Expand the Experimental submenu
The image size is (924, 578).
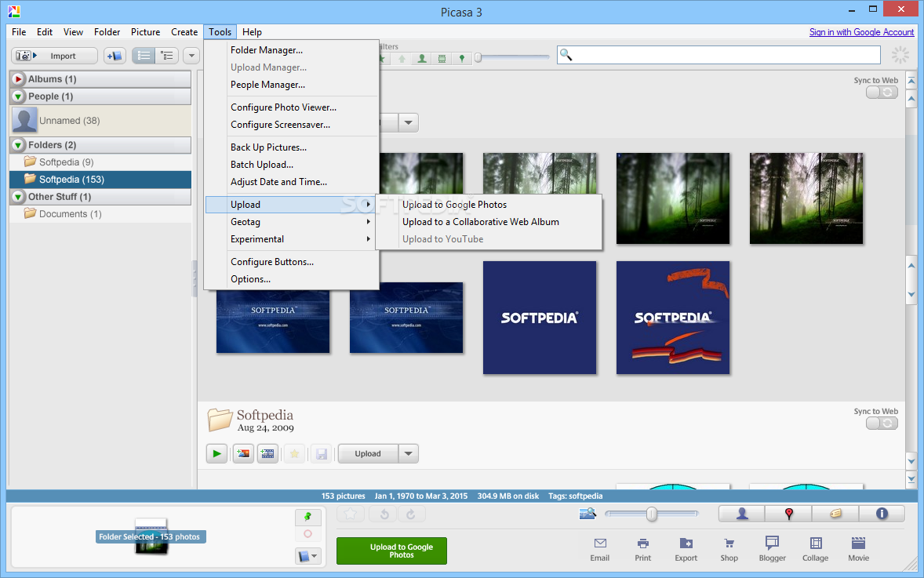pyautogui.click(x=291, y=238)
